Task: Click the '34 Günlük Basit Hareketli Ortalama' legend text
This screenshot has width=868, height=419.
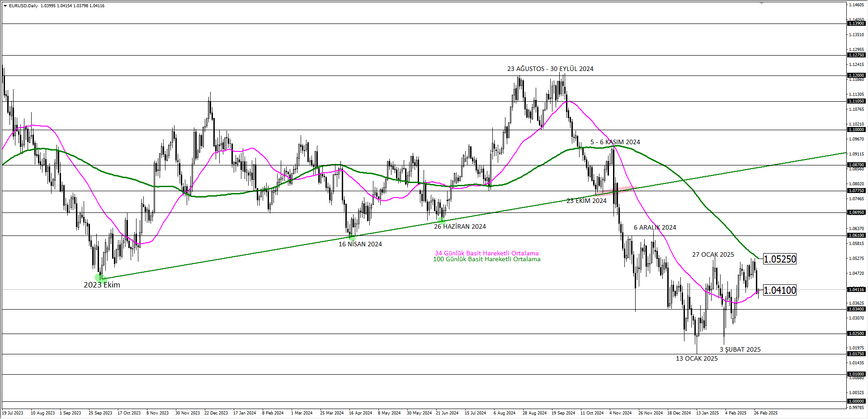Action: click(487, 253)
